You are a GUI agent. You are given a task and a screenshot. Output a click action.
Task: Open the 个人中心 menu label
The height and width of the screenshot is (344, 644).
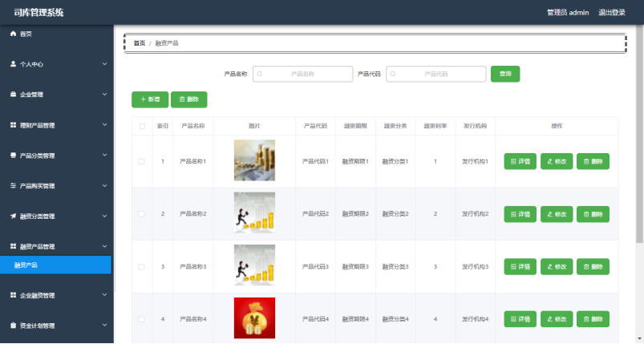tap(31, 64)
